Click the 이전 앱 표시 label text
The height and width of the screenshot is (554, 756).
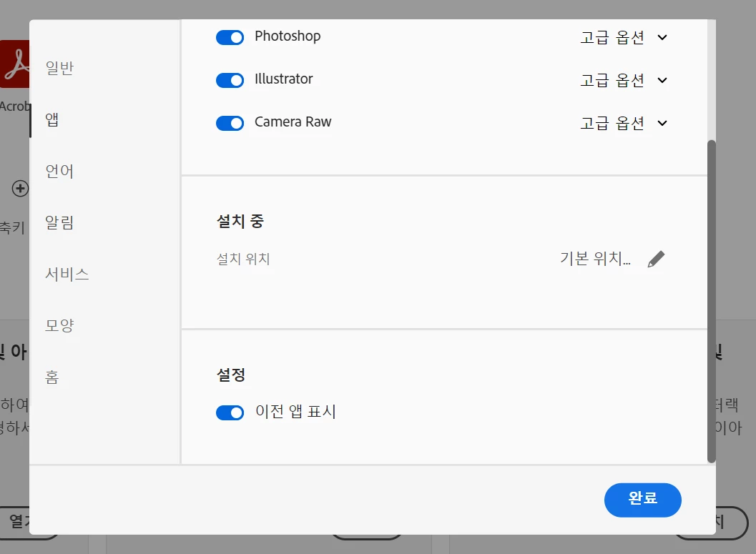(295, 412)
